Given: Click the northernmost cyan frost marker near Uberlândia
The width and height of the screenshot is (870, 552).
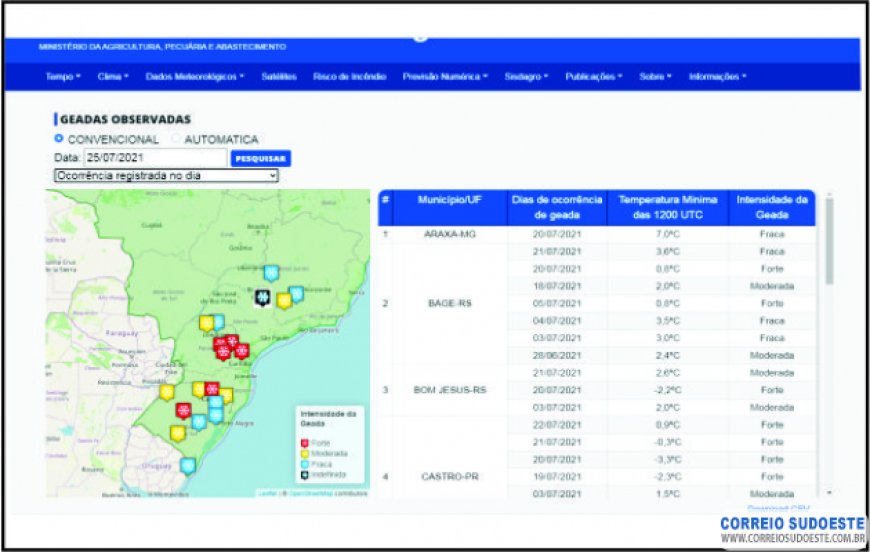Looking at the screenshot, I should point(271,273).
